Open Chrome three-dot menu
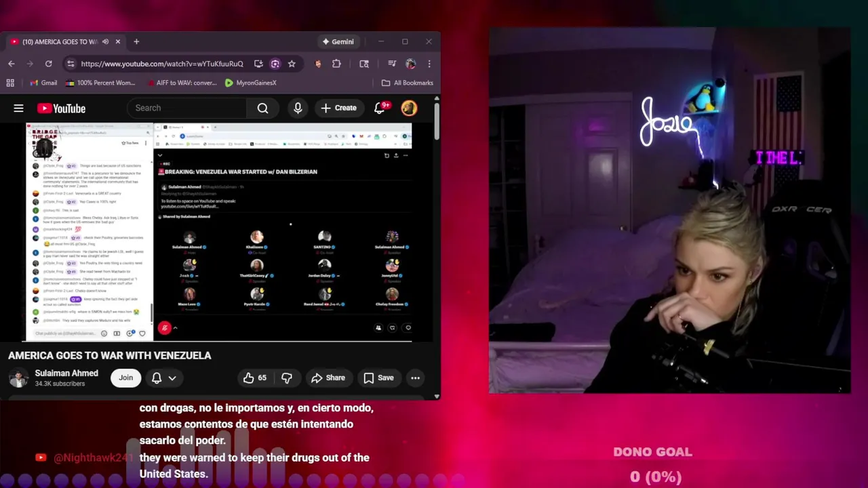This screenshot has height=488, width=868. pyautogui.click(x=429, y=64)
